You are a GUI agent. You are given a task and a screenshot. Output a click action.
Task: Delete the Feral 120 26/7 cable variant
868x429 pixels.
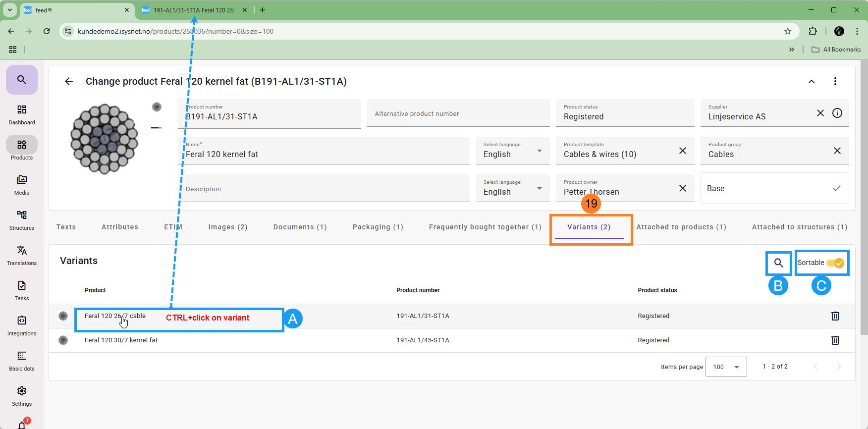835,316
